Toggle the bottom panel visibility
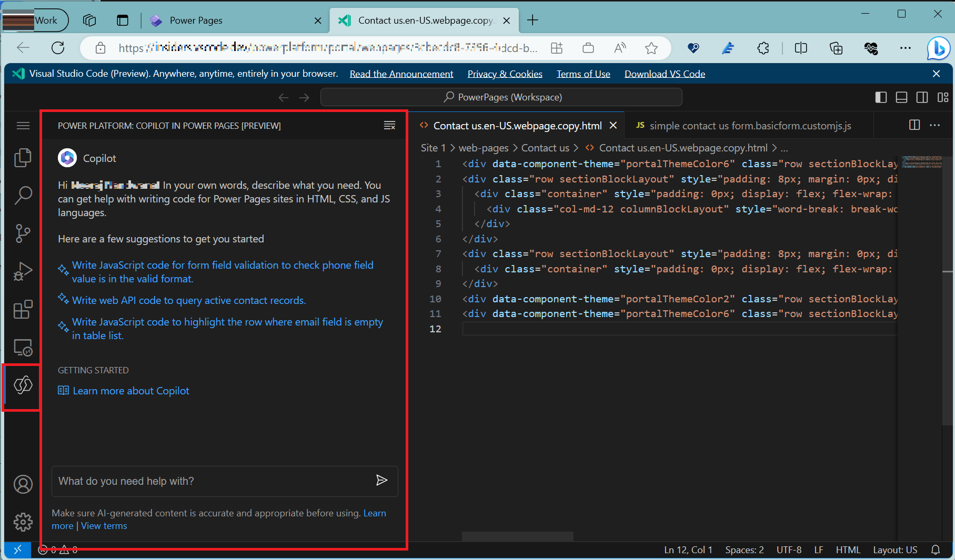 click(901, 97)
